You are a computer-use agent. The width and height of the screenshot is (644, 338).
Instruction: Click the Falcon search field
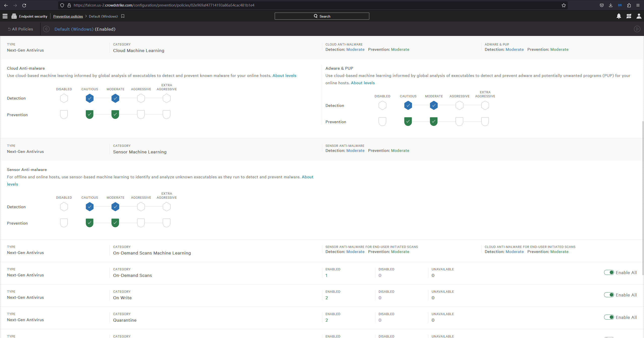(322, 16)
